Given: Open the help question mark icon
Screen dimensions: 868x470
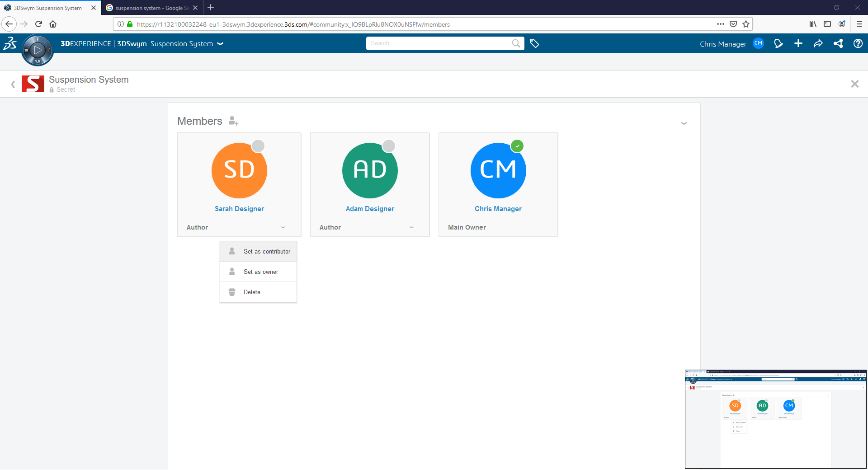Looking at the screenshot, I should tap(858, 43).
